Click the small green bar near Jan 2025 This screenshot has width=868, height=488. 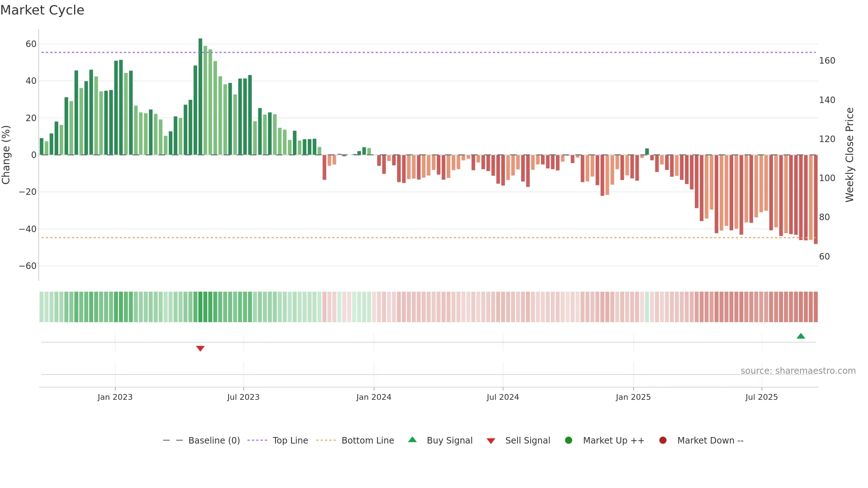point(647,152)
